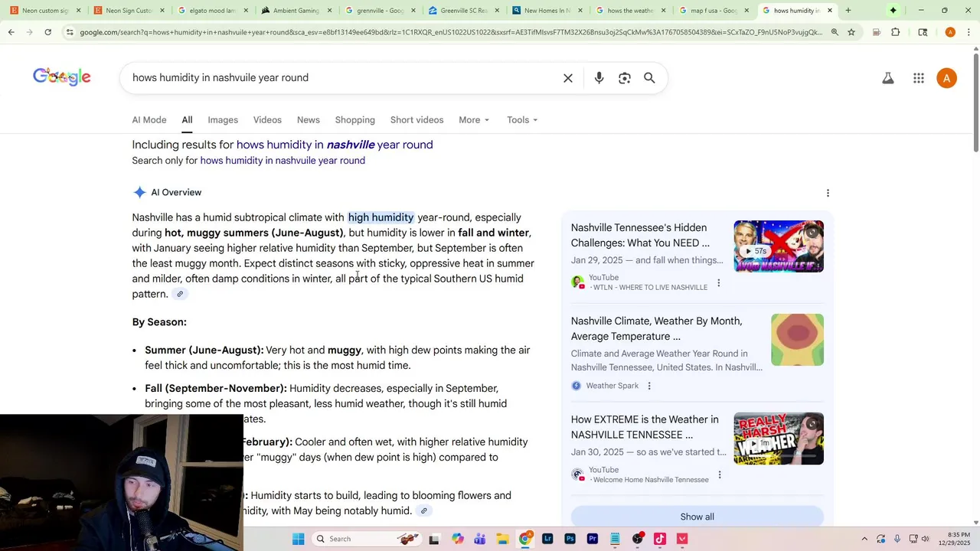Image resolution: width=980 pixels, height=551 pixels.
Task: Open a new browser tab with plus icon
Action: click(848, 11)
